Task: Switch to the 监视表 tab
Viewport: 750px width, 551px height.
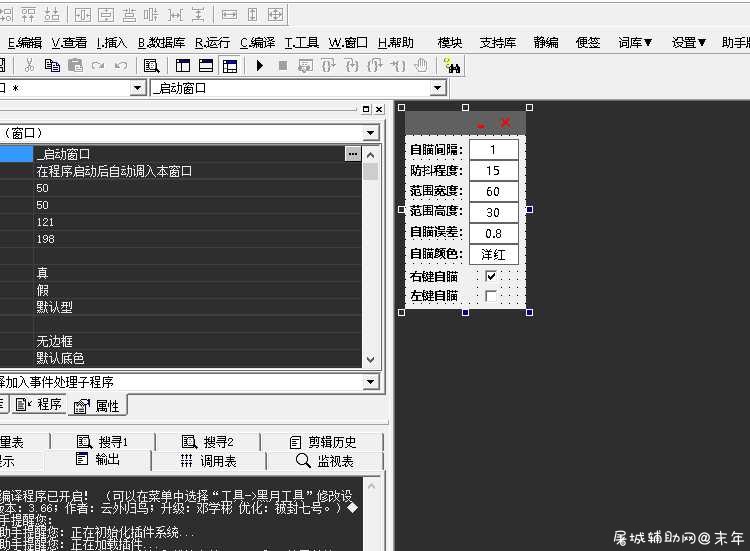Action: click(x=325, y=461)
